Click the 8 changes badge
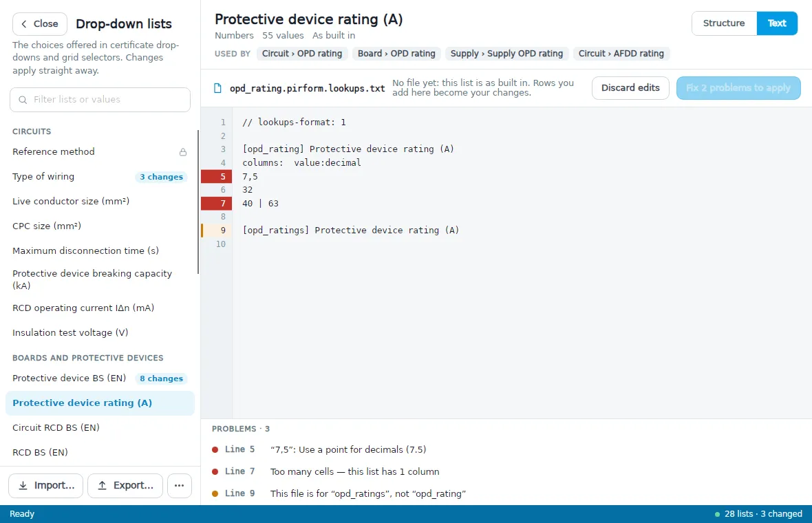 (x=161, y=378)
